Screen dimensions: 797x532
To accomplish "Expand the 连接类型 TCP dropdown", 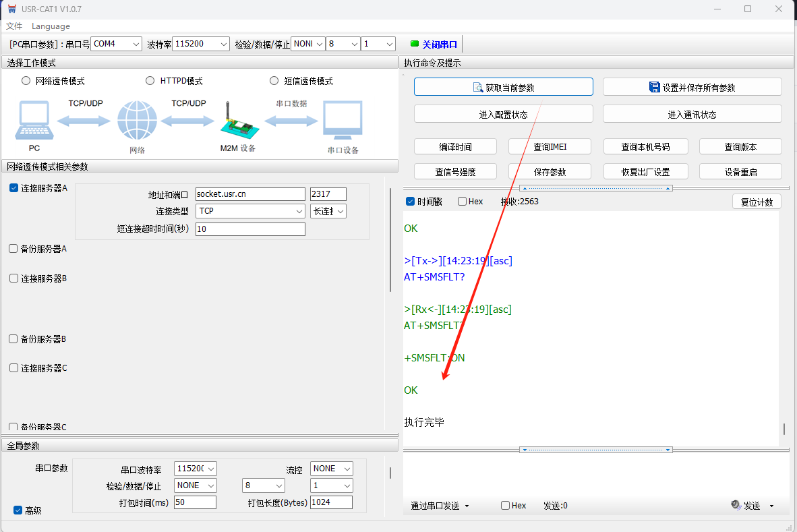I will click(250, 211).
